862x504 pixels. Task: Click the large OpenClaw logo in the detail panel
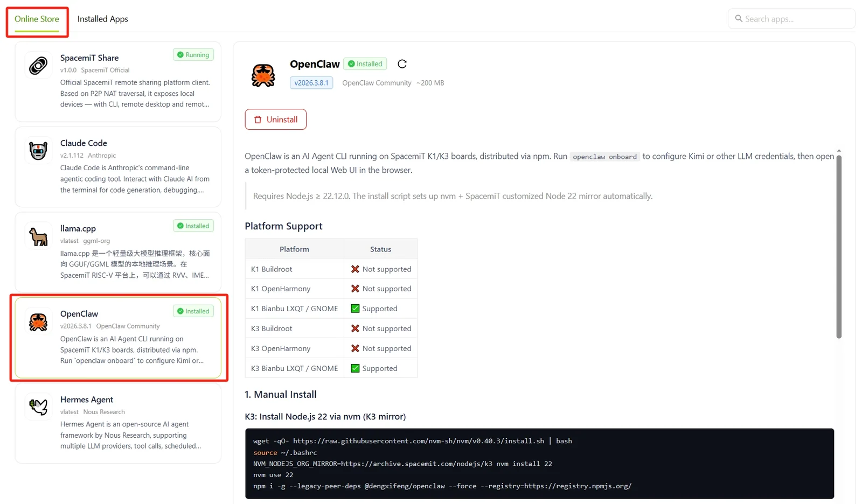263,75
